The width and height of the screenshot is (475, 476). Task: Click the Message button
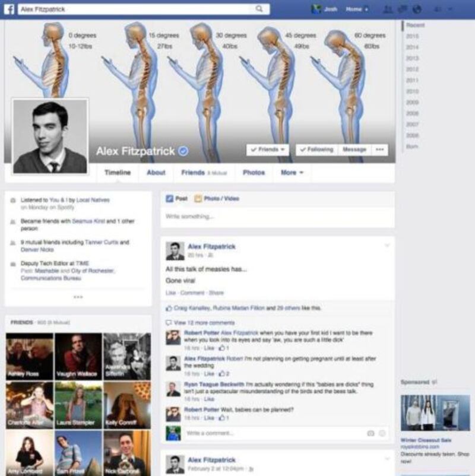(x=354, y=150)
